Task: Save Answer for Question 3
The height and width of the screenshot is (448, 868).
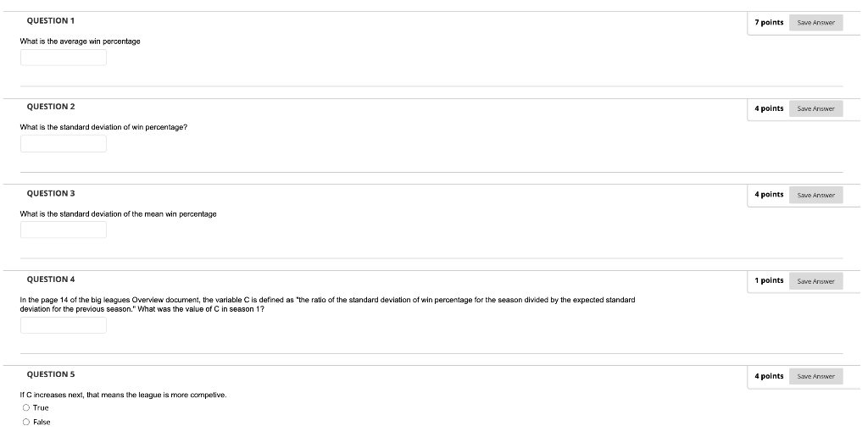Action: point(816,196)
